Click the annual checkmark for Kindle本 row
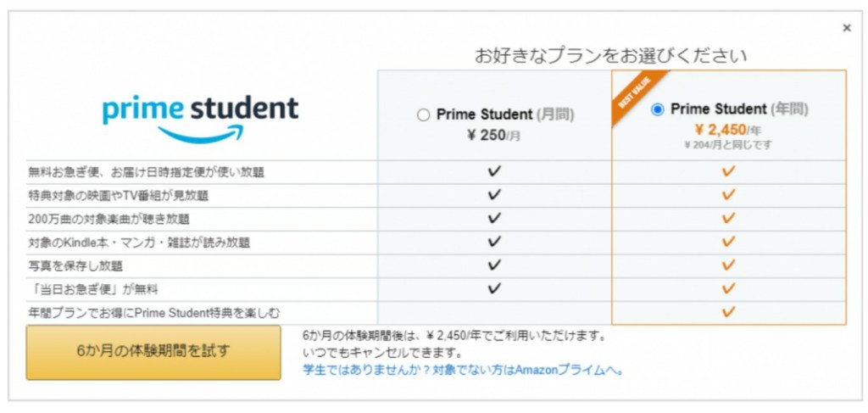 click(728, 242)
